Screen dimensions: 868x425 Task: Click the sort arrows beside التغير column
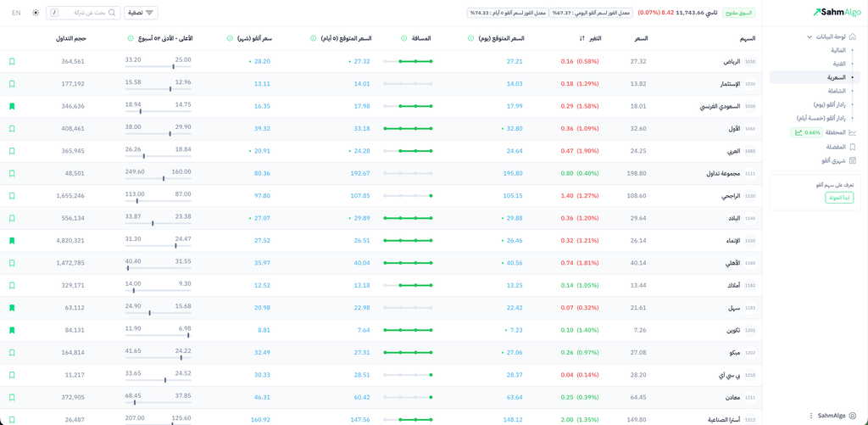582,38
